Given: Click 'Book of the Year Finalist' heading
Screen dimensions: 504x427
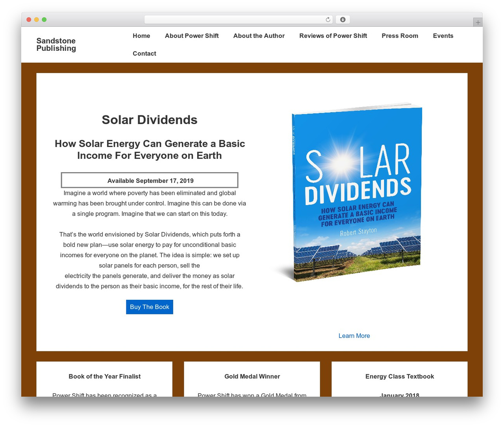Looking at the screenshot, I should pyautogui.click(x=104, y=377).
